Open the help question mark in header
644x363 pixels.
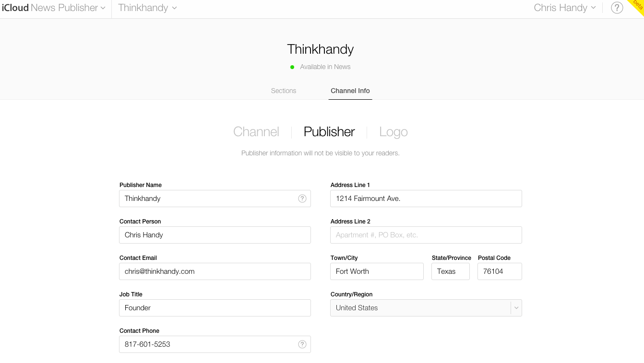click(x=617, y=8)
